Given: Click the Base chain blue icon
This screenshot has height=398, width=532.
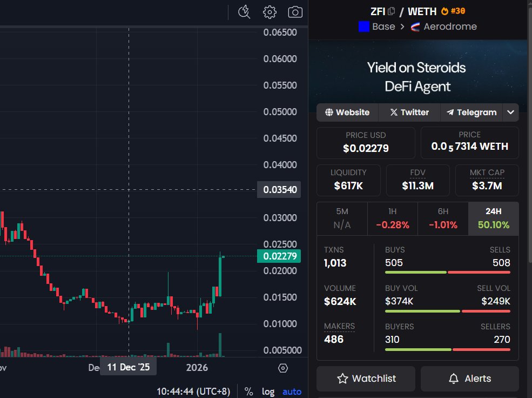Looking at the screenshot, I should 363,26.
